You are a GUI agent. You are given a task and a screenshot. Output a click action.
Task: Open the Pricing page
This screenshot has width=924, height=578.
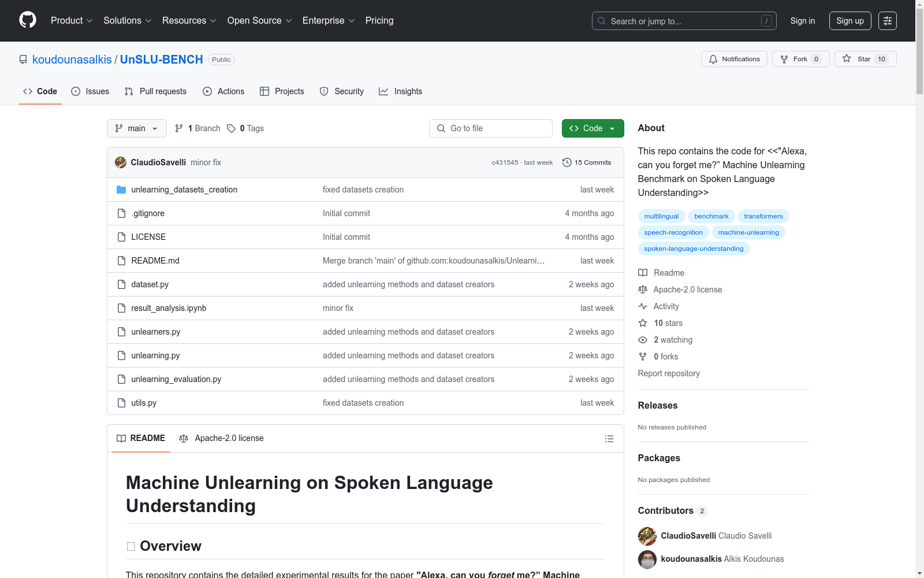coord(379,21)
